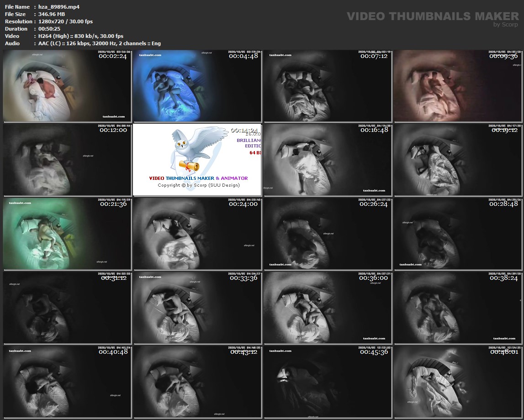Click the video codec line H264 (High)

81,36
